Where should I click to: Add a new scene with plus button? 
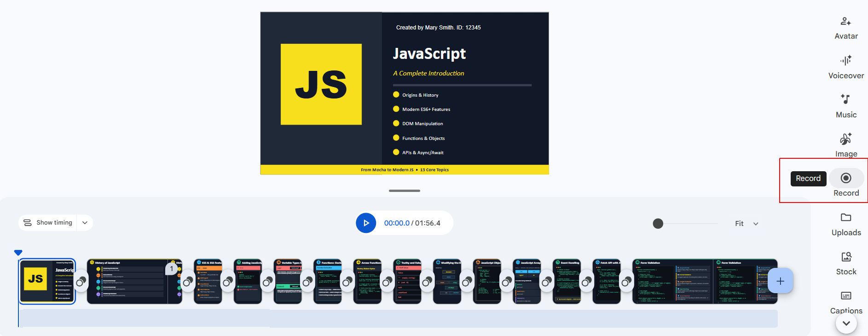click(x=780, y=281)
